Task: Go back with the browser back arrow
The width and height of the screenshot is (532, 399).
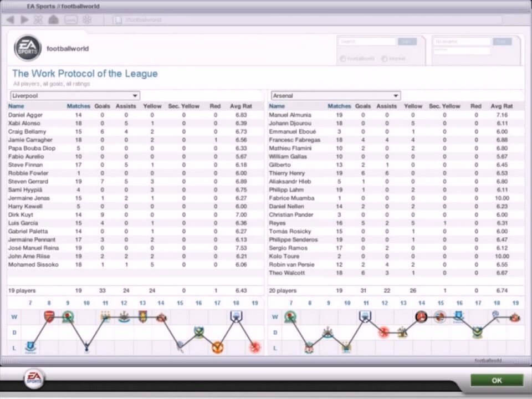Action: point(11,20)
